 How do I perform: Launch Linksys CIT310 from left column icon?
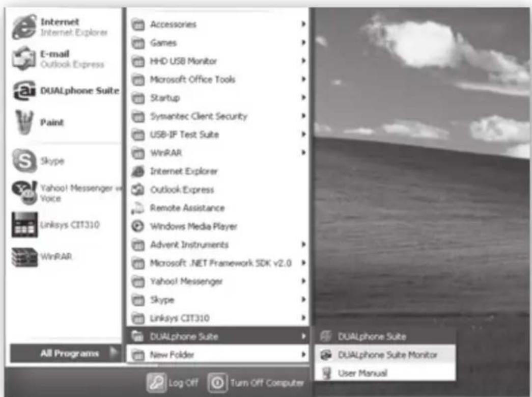[24, 224]
